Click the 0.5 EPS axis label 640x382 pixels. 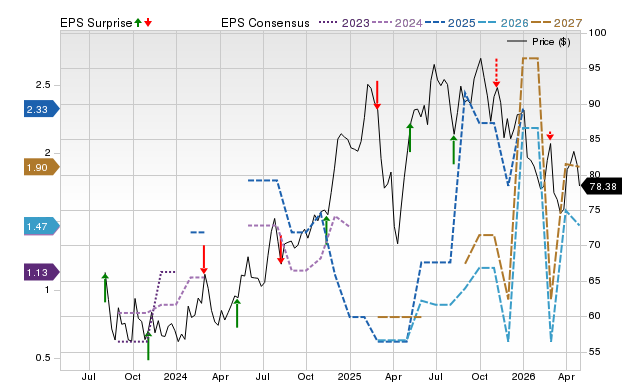pyautogui.click(x=43, y=358)
